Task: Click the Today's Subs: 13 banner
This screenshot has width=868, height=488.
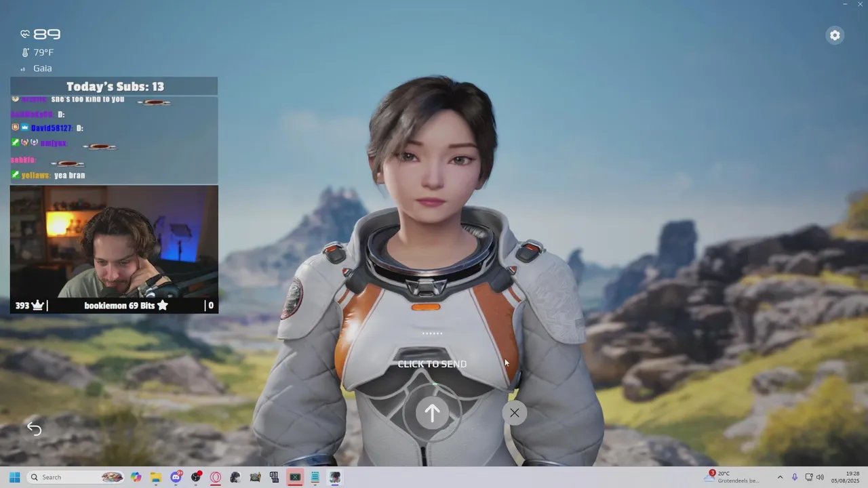Action: click(x=114, y=86)
